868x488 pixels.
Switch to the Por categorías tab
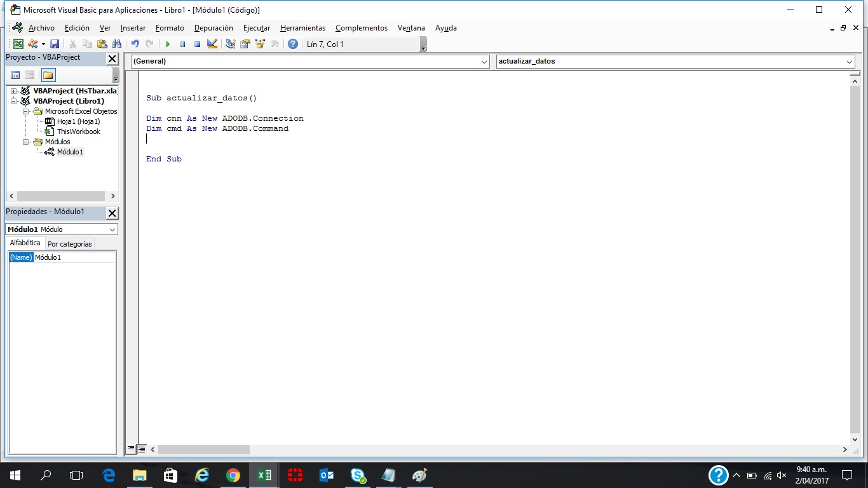pyautogui.click(x=70, y=243)
